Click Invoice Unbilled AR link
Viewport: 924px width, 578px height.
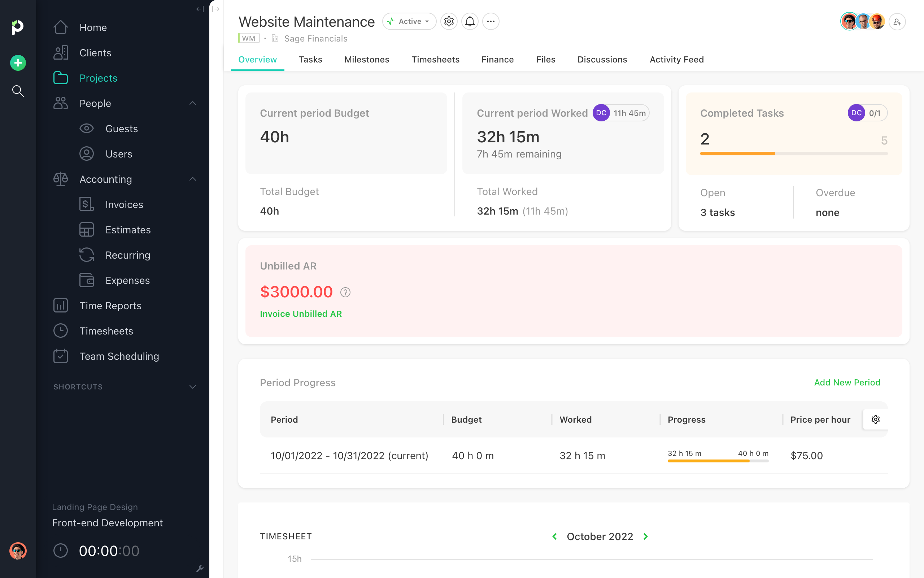click(301, 314)
